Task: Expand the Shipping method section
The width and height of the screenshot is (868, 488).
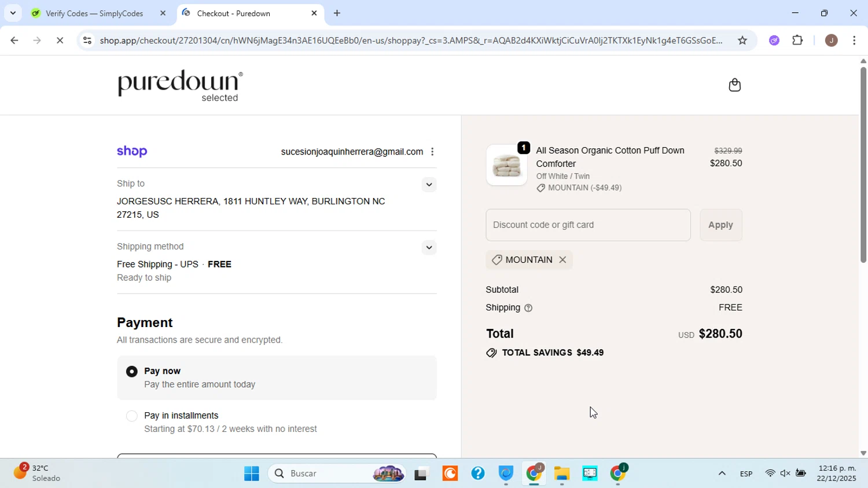Action: point(429,248)
